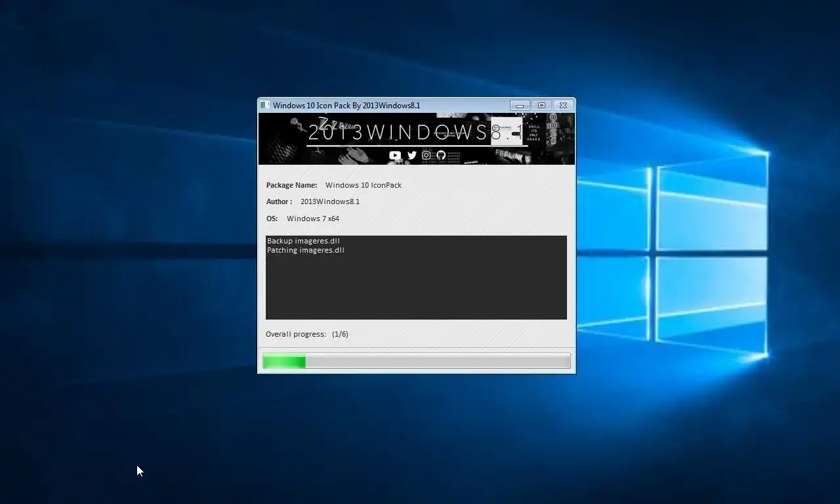The height and width of the screenshot is (504, 840).
Task: Click the "Backup imageres.dll" log line
Action: [303, 241]
